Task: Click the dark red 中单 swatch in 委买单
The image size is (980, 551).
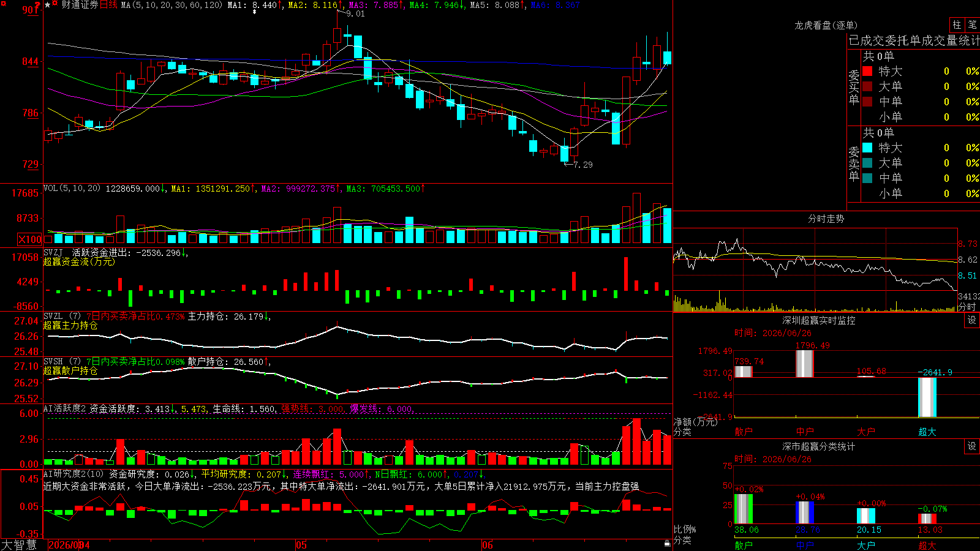Action: point(867,102)
